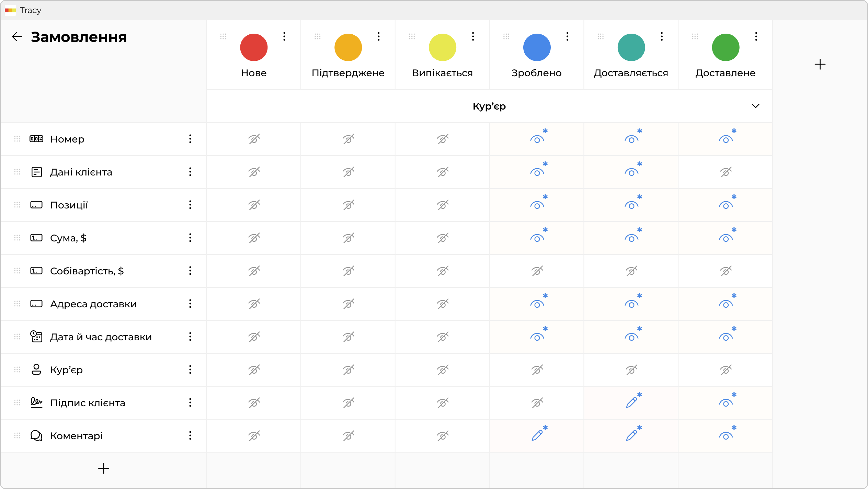Toggle Номер visibility in Нове column
This screenshot has width=868, height=489.
(x=254, y=139)
